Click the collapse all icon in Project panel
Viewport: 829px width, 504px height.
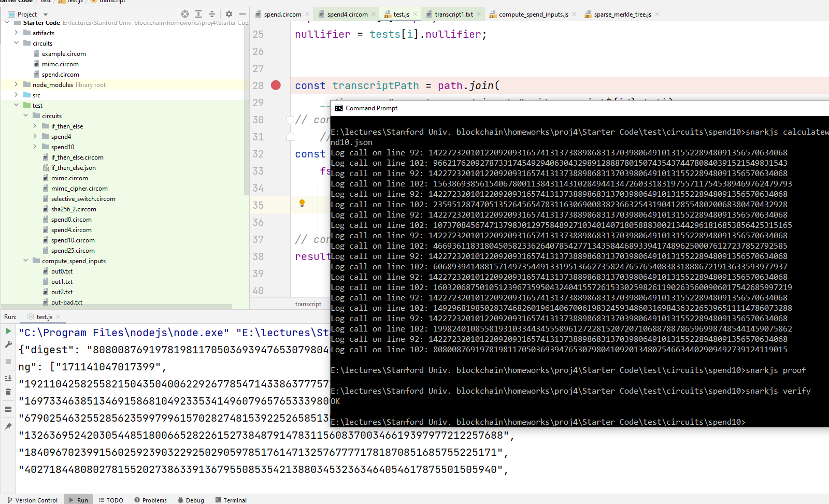(211, 14)
